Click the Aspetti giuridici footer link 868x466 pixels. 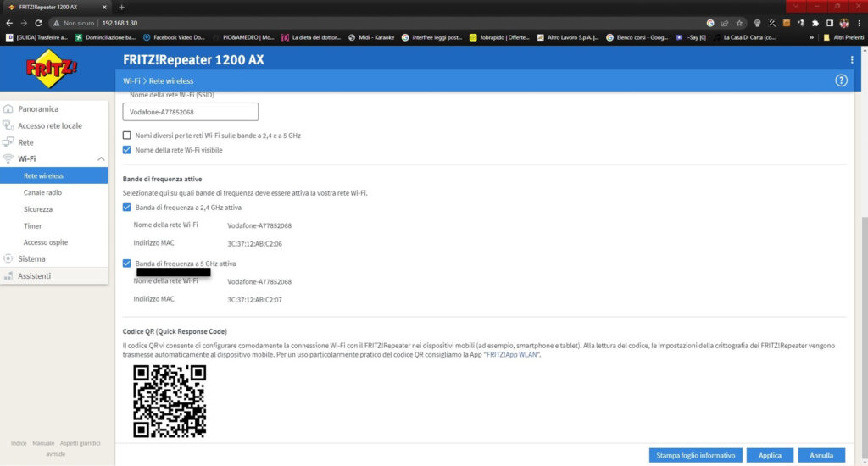81,443
